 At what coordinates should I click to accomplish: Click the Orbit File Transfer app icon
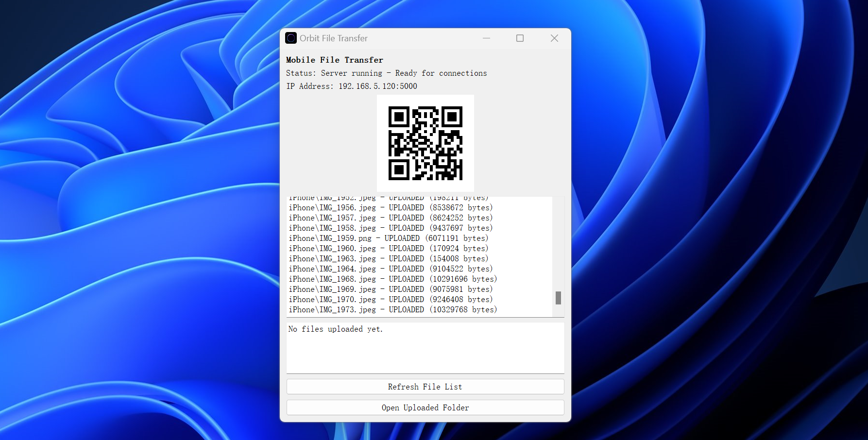tap(291, 38)
